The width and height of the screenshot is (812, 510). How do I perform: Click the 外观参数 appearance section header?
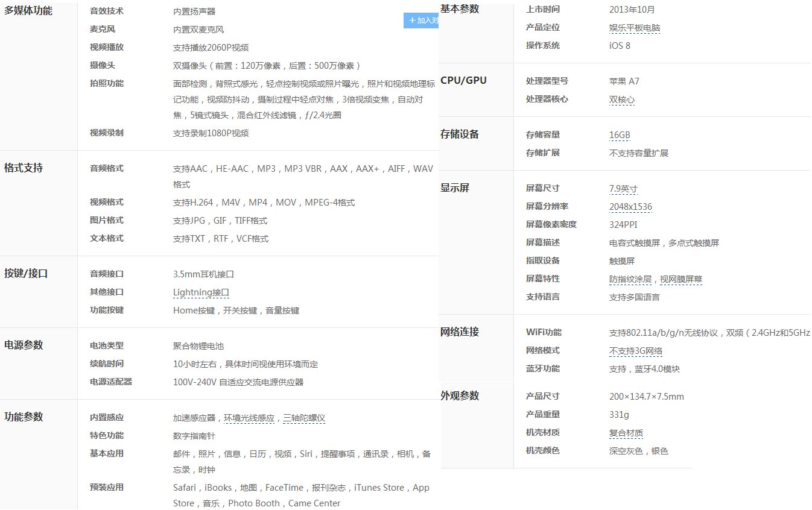pyautogui.click(x=458, y=395)
